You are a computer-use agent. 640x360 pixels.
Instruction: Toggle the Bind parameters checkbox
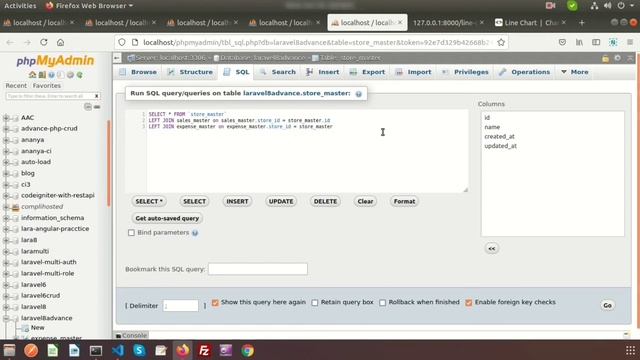tap(131, 233)
